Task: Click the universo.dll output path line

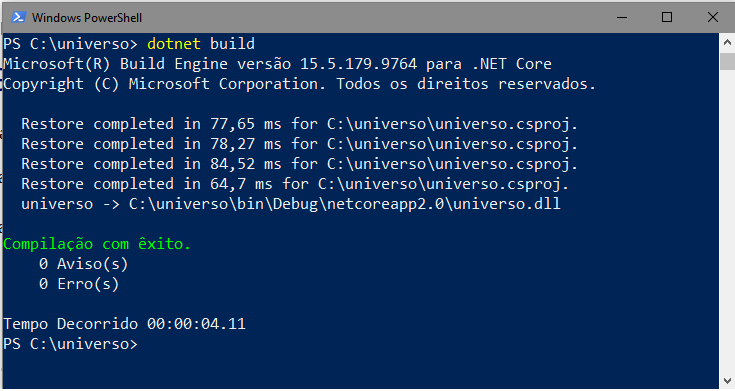Action: [x=291, y=204]
